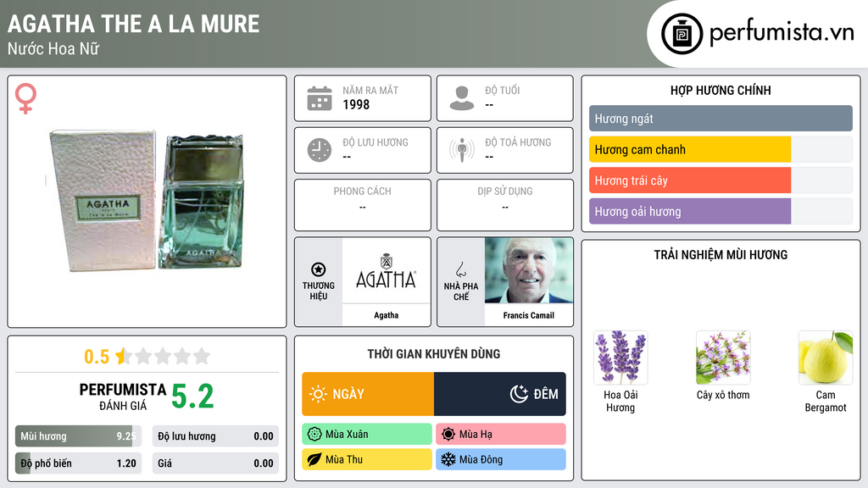Click the pink female gender symbol icon
The height and width of the screenshot is (488, 868).
[25, 98]
